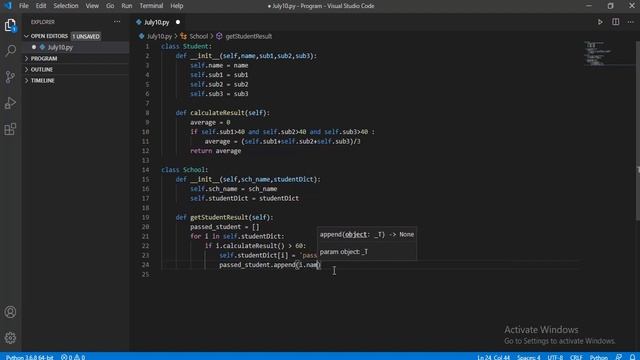Screen dimensions: 640x360
Task: Open the File menu
Action: (x=24, y=6)
